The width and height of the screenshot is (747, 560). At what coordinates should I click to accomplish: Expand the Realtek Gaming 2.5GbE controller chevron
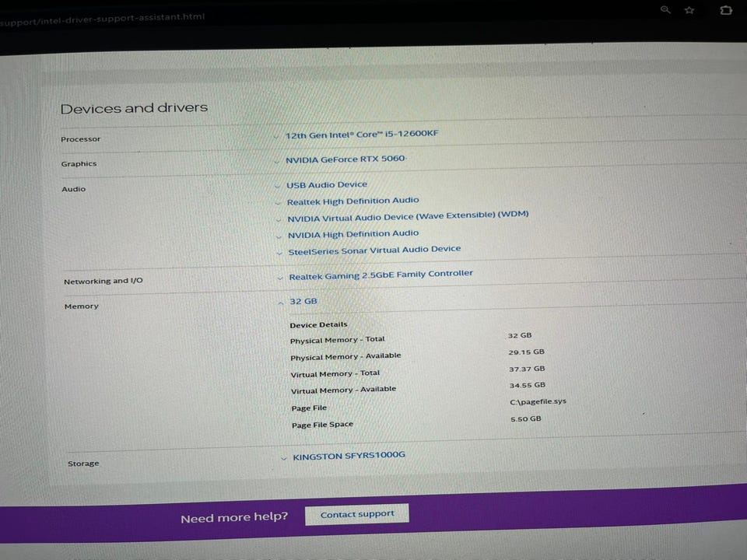tap(280, 278)
